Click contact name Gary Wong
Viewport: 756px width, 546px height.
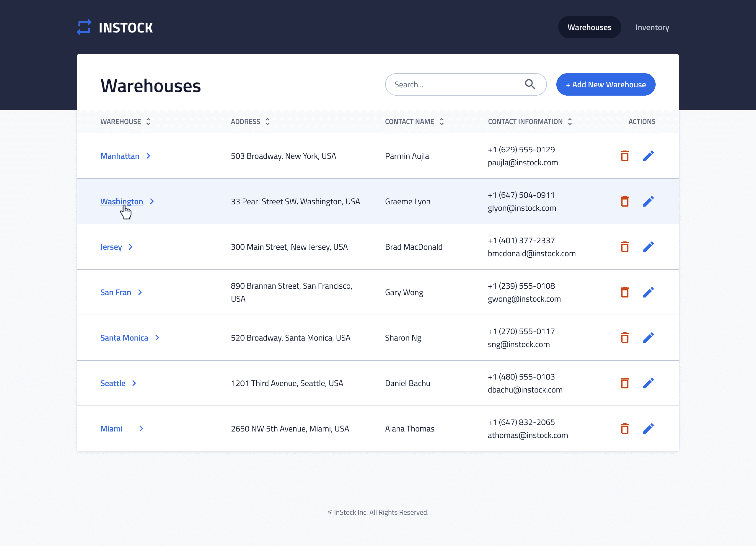pyautogui.click(x=404, y=292)
